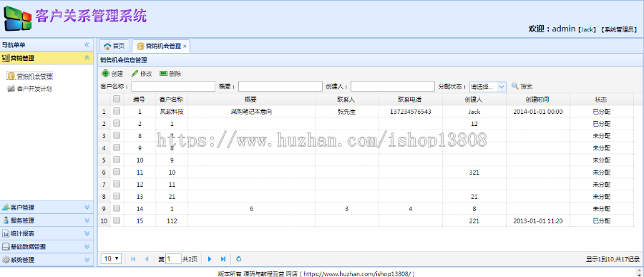Screen dimensions: 644x277
Task: Focus the 创建人 search field
Action: tap(393, 87)
